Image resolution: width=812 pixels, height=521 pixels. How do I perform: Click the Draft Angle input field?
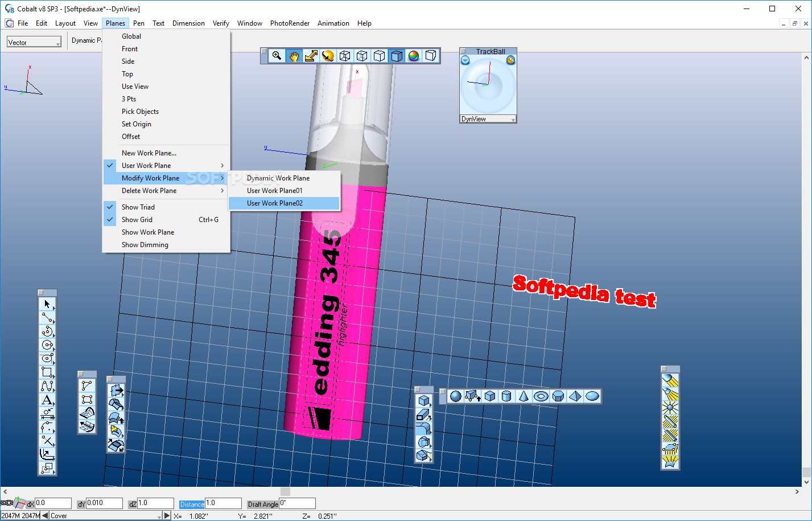click(297, 503)
